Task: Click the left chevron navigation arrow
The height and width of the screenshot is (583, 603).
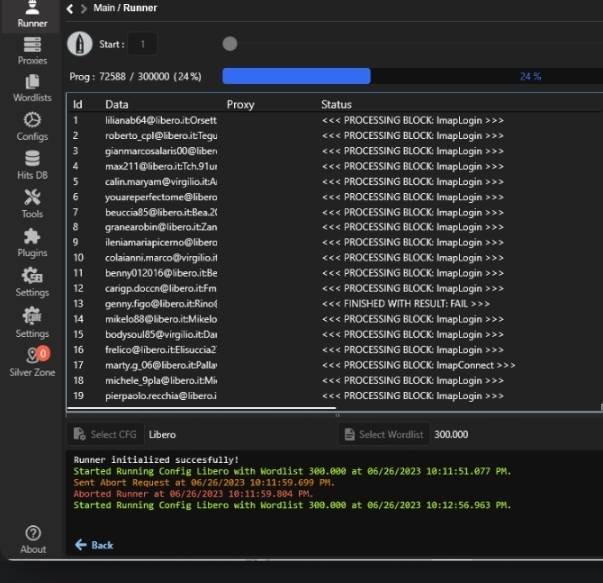Action: 70,8
